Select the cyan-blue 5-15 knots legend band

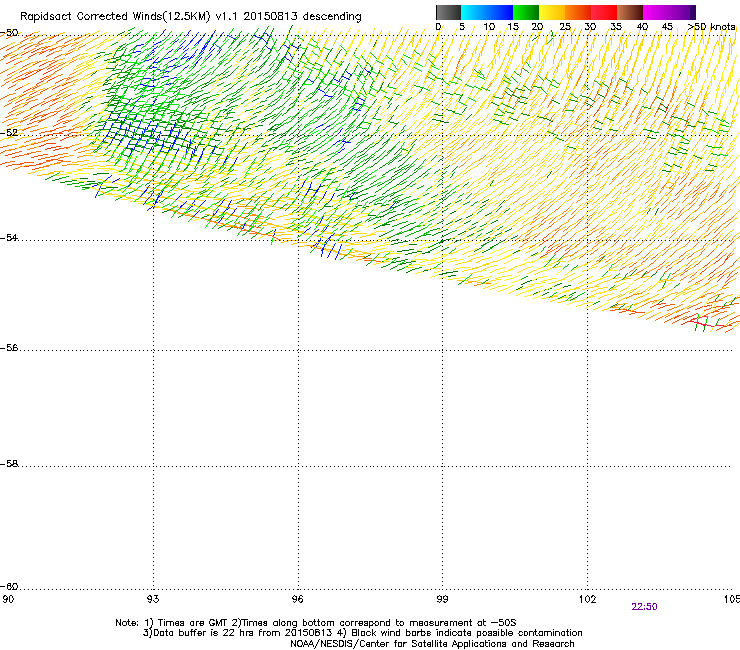(487, 12)
